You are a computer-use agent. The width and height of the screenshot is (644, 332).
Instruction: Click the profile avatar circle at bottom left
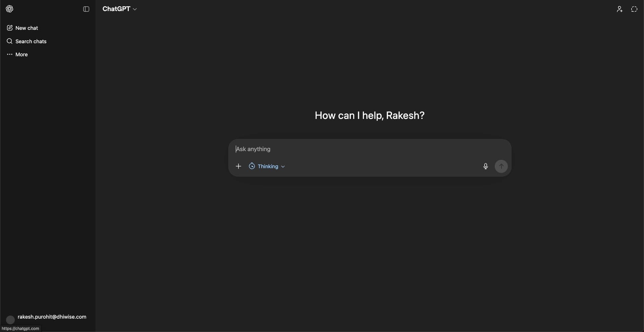coord(10,320)
